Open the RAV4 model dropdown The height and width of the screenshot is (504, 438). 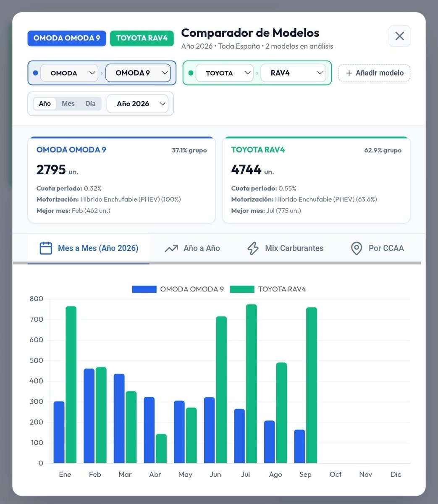293,73
